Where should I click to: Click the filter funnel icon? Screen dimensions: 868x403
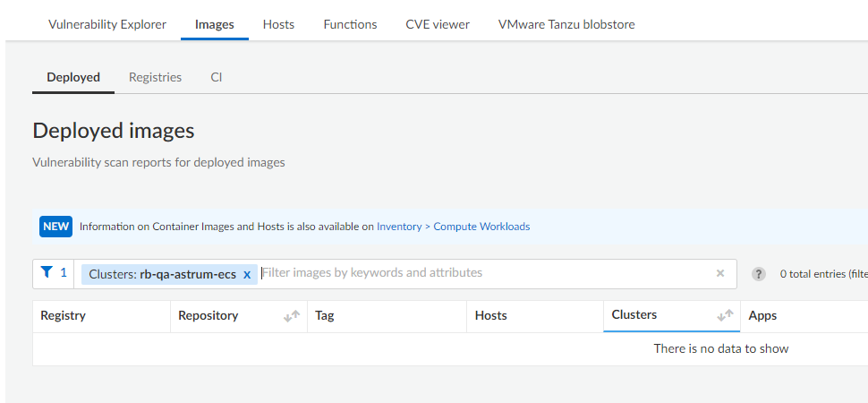(47, 273)
